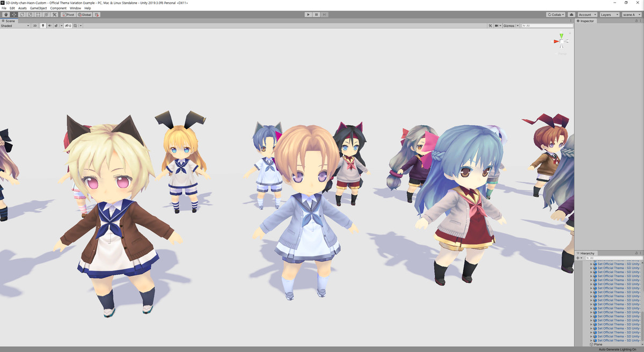The image size is (644, 352).
Task: Select the Rect transform tool
Action: (x=38, y=14)
